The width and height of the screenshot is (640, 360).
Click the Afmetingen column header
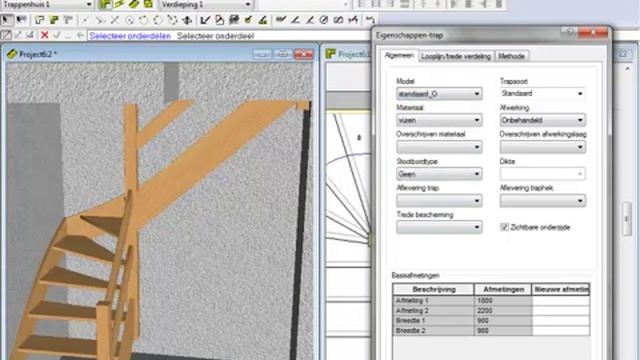503,289
